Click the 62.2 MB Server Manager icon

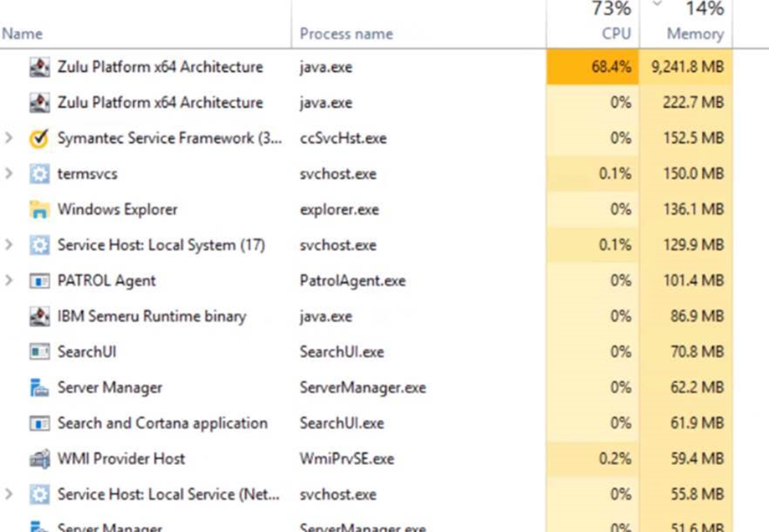coord(39,388)
